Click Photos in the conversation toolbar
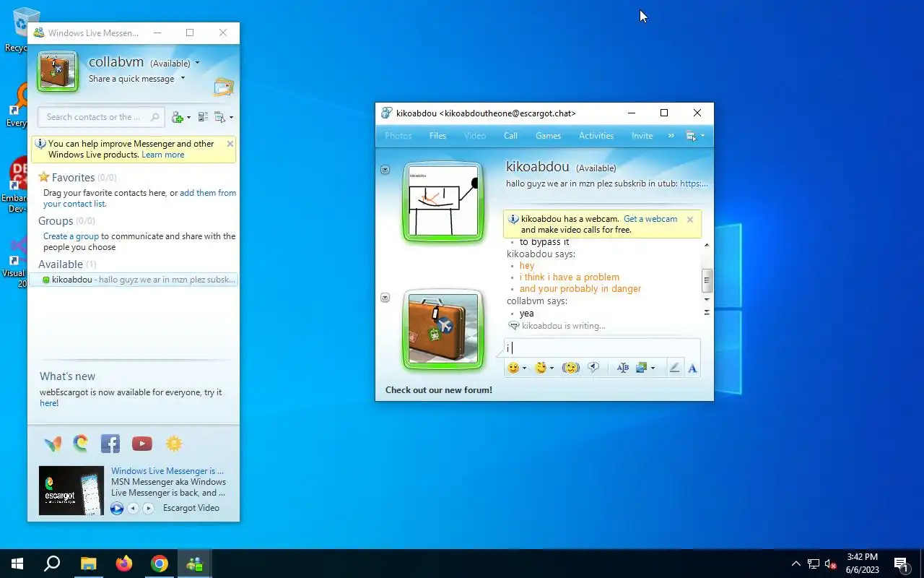This screenshot has height=578, width=924. point(398,136)
